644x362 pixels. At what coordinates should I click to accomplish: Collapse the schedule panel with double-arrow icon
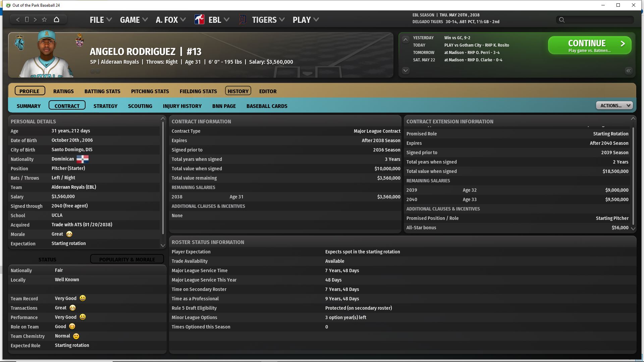(x=628, y=71)
